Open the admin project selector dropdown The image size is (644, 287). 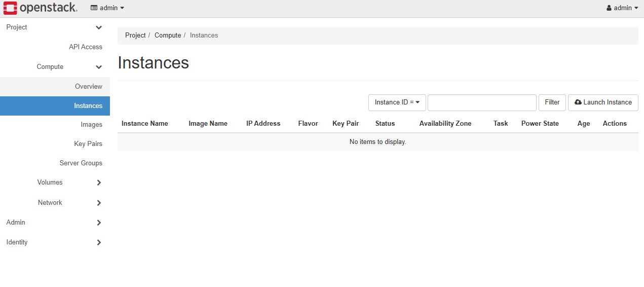point(107,8)
